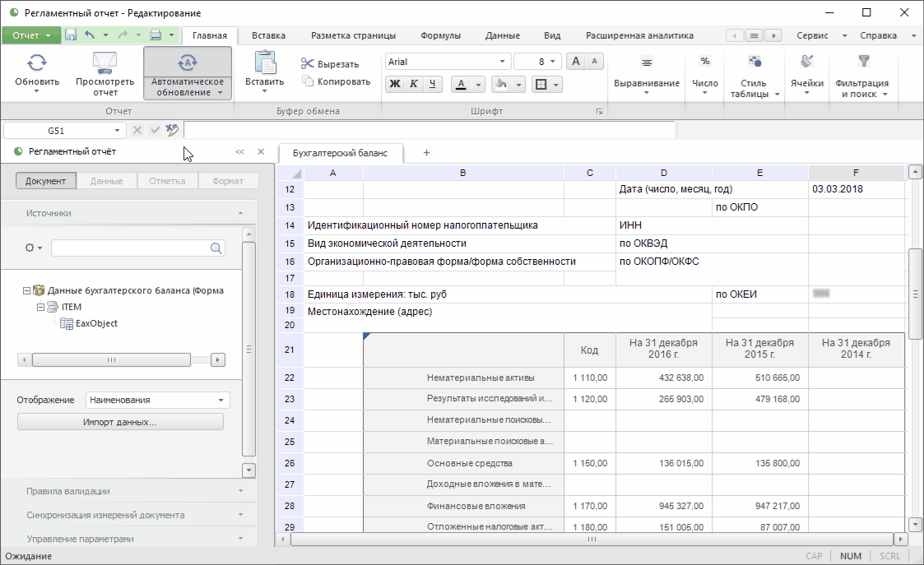Viewport: 924px width, 565px height.
Task: Switch to the Формулы ribbon tab
Action: pos(440,35)
